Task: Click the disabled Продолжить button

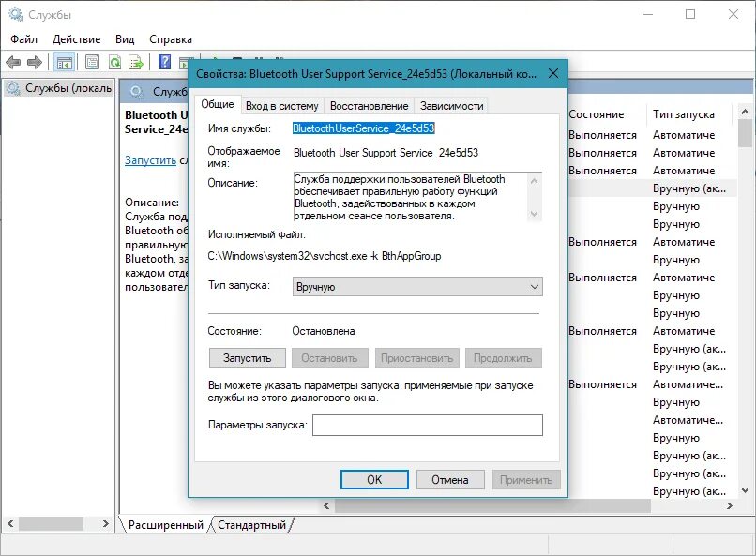Action: point(503,358)
